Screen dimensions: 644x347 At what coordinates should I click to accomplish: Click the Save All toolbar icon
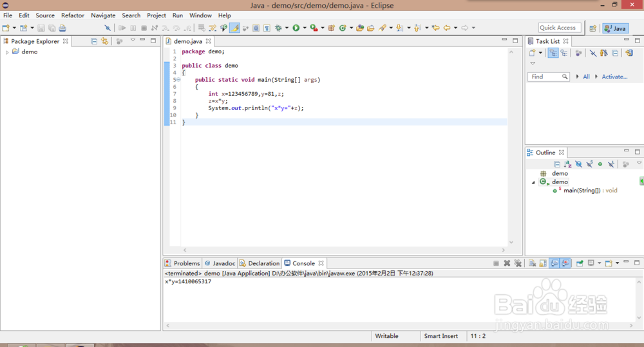(52, 28)
